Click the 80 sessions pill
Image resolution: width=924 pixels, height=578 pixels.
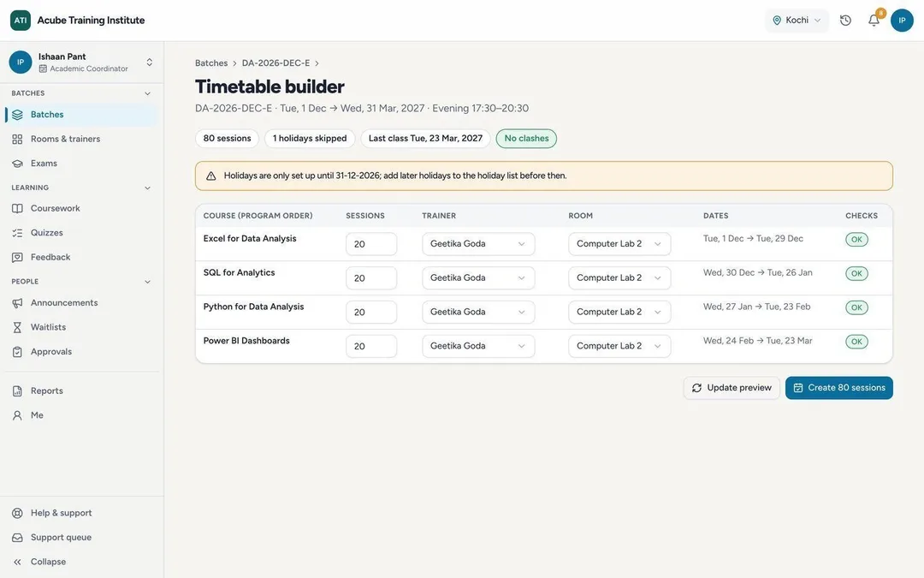click(x=227, y=139)
